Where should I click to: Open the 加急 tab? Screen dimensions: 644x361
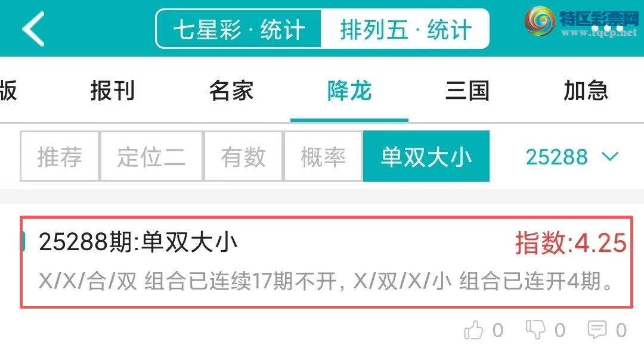[586, 91]
